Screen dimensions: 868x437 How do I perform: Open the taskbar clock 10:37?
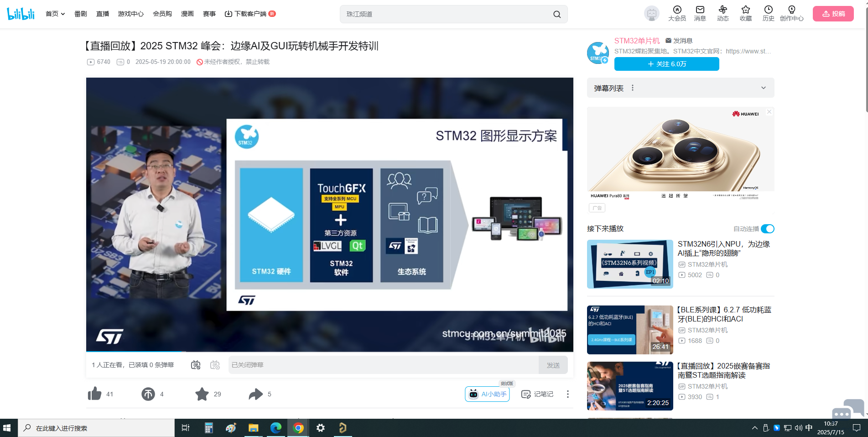point(831,428)
